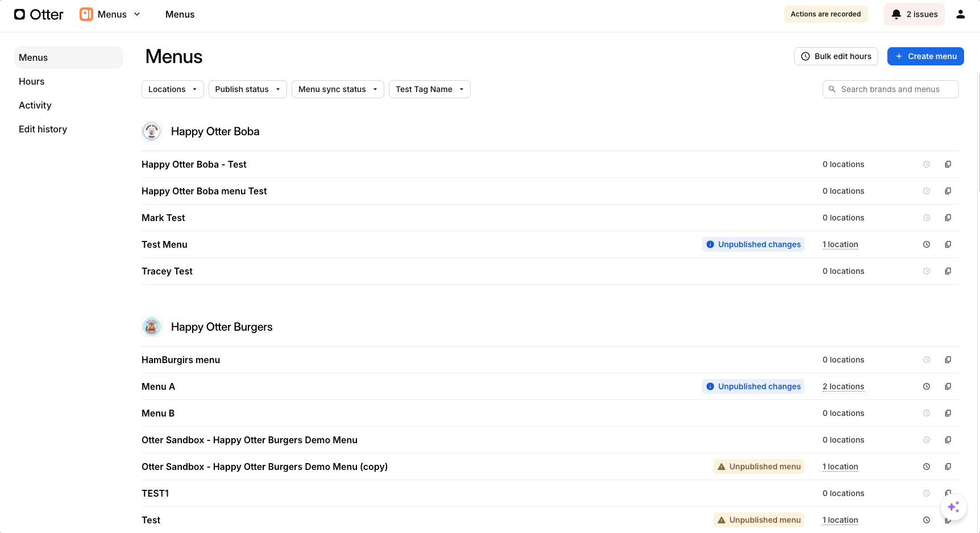Open hours clock icon for Test Menu
This screenshot has height=533, width=980.
pos(927,244)
